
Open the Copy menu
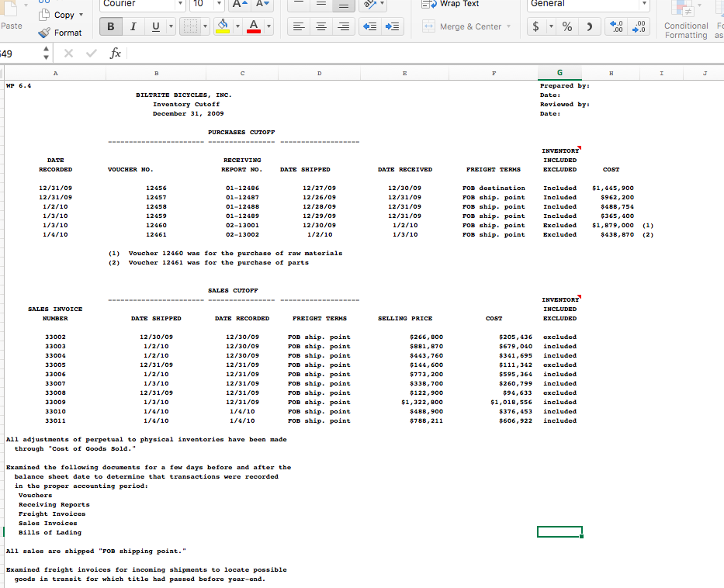pyautogui.click(x=62, y=14)
